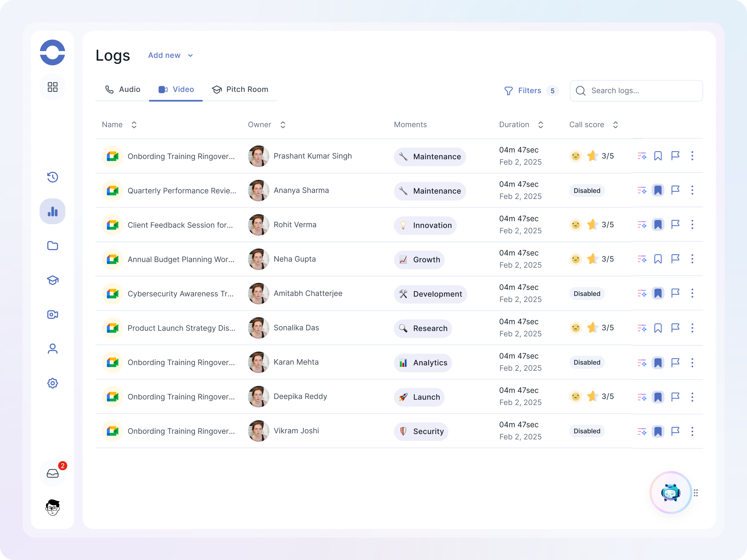747x560 pixels.
Task: Expand the Add new dropdown
Action: coord(171,55)
